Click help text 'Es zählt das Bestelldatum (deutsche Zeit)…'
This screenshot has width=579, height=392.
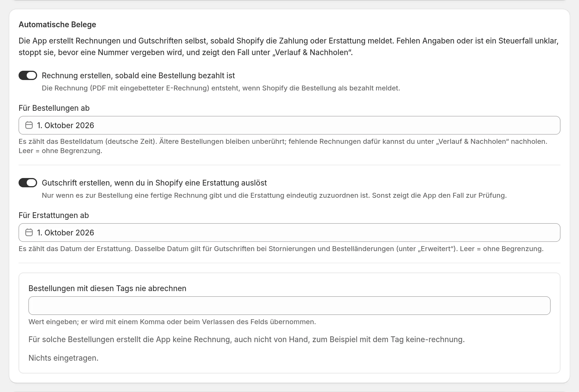[283, 146]
